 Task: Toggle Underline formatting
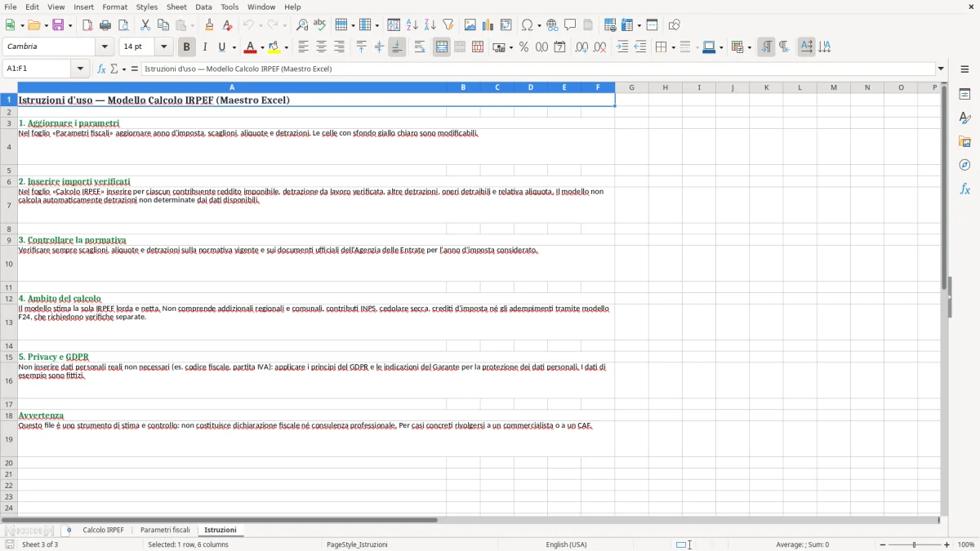point(221,47)
